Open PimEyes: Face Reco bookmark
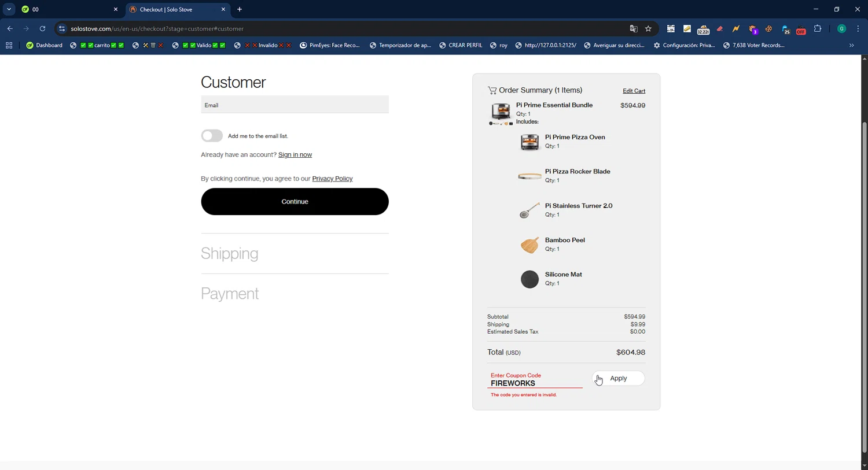Image resolution: width=868 pixels, height=470 pixels. [x=330, y=45]
